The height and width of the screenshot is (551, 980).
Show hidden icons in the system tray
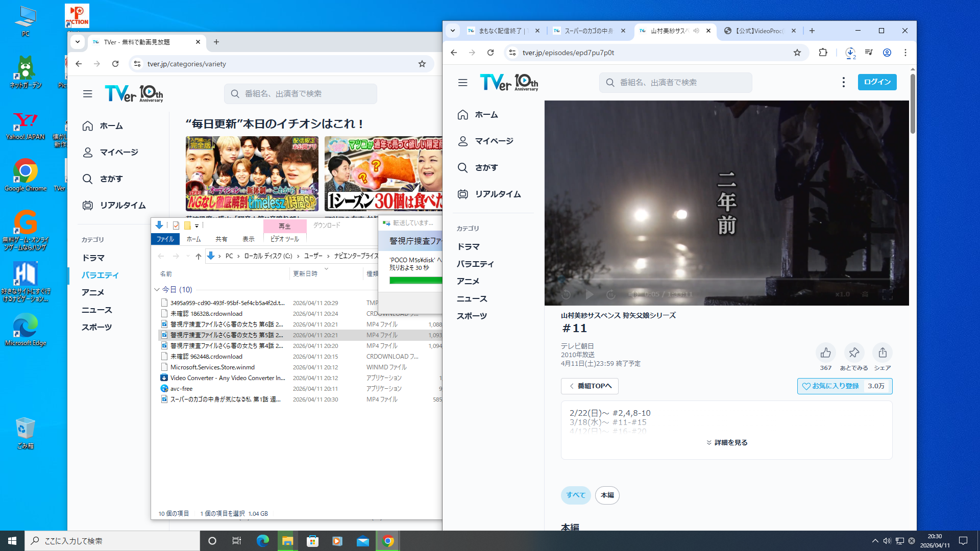pyautogui.click(x=875, y=541)
